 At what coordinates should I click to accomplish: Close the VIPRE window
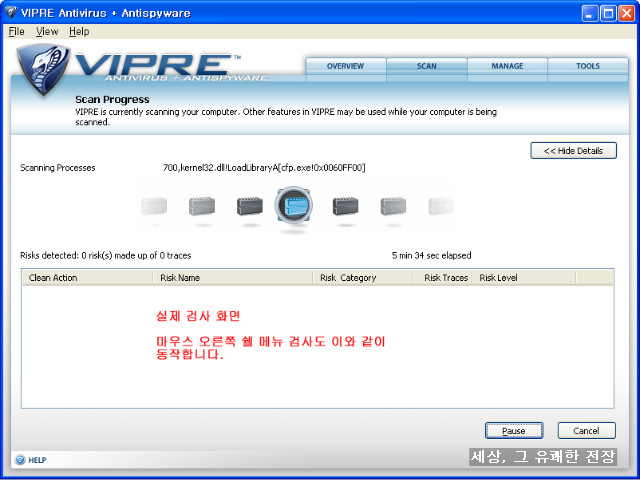pyautogui.click(x=626, y=13)
